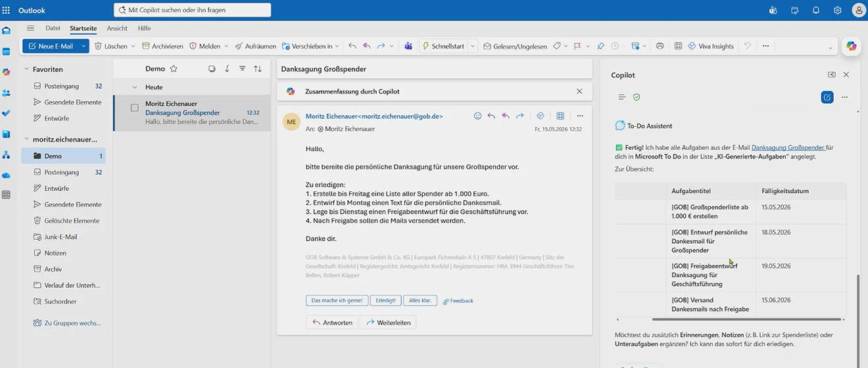This screenshot has width=868, height=368.
Task: Open the account profile avatar
Action: tap(859, 11)
